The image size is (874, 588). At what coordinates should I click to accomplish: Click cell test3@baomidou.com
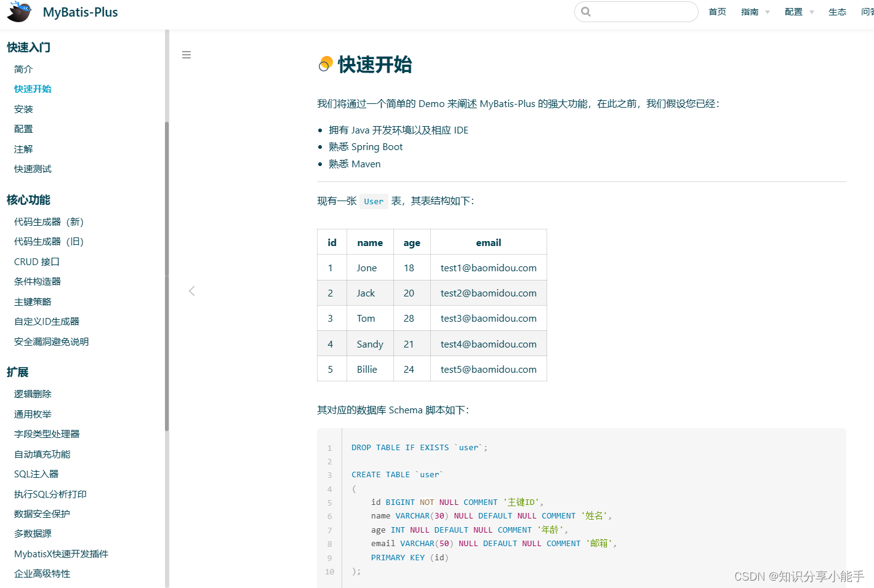[489, 318]
